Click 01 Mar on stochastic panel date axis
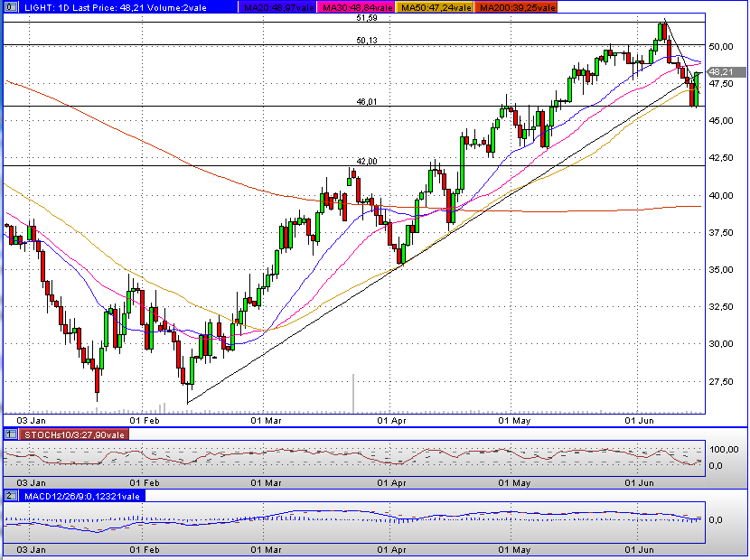The height and width of the screenshot is (560, 750). coord(266,482)
